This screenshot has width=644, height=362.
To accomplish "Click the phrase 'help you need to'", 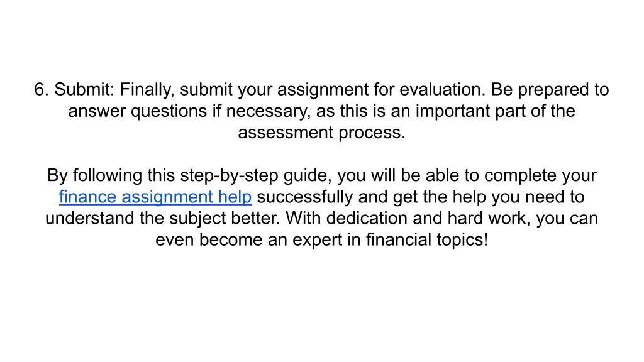I will coord(518,197).
